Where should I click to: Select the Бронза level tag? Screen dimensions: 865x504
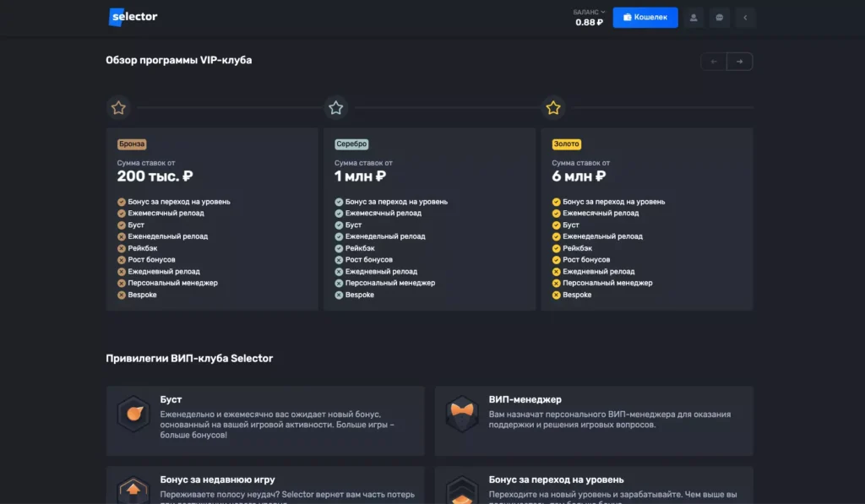click(132, 144)
